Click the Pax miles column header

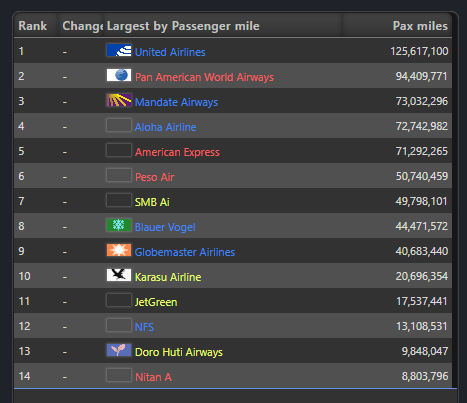tap(420, 26)
